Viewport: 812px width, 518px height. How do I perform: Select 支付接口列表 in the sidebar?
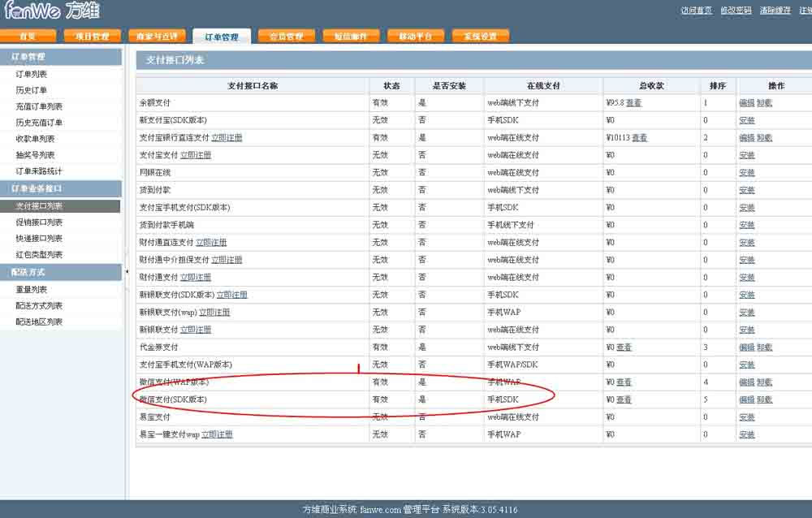(x=39, y=205)
